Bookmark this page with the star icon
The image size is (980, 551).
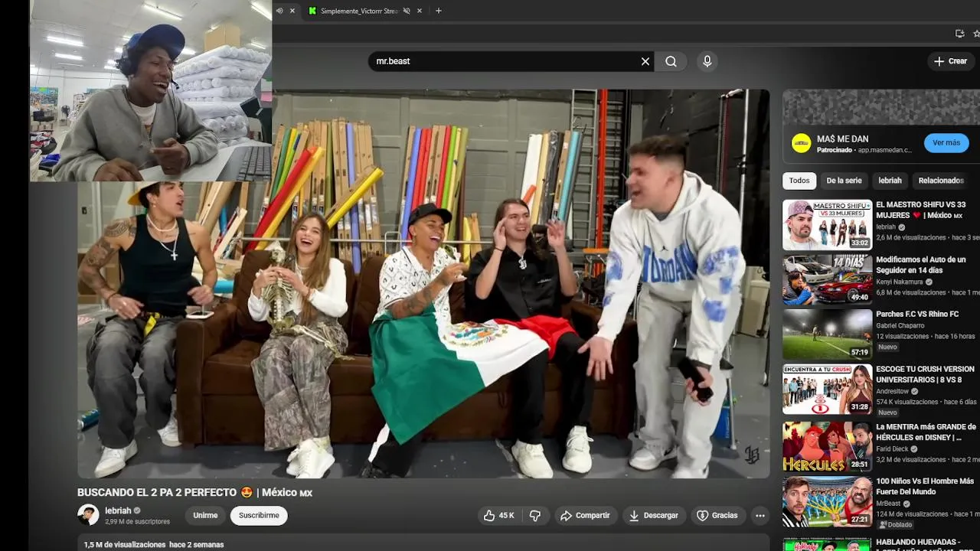click(976, 34)
